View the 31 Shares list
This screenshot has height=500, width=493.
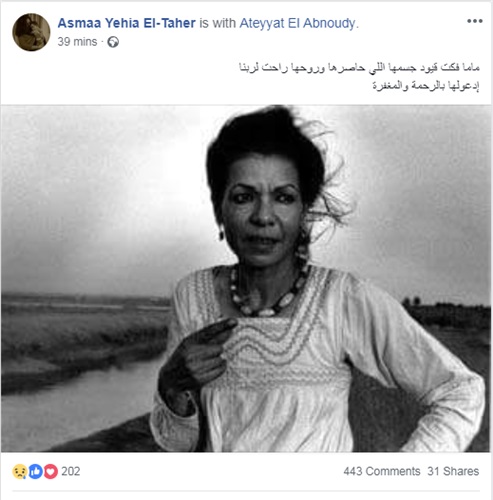tap(453, 471)
